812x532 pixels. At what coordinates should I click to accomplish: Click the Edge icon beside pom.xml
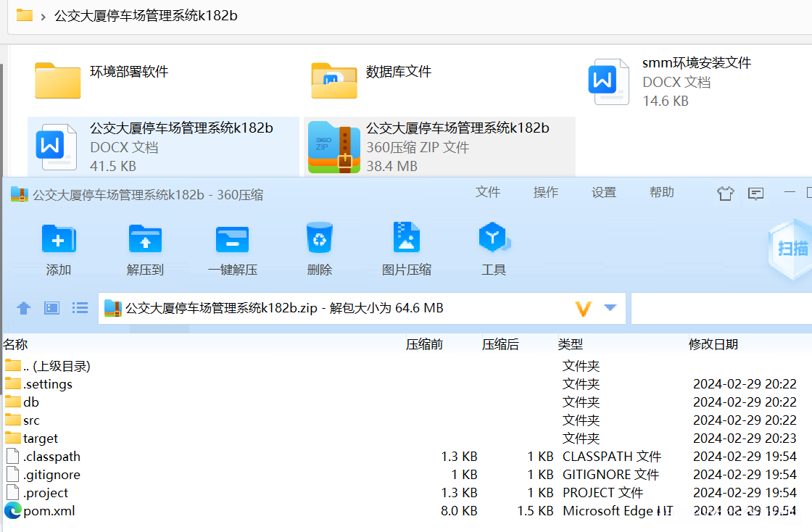click(x=13, y=511)
